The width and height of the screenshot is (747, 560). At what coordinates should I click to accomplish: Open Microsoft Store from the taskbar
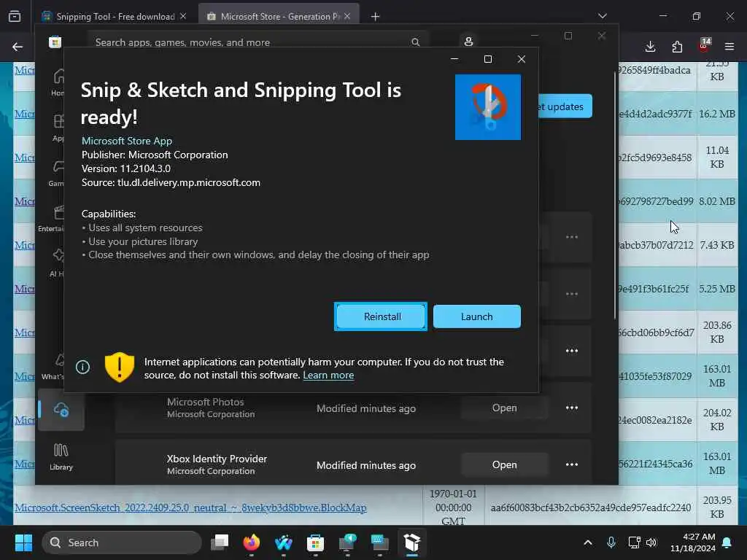click(315, 542)
